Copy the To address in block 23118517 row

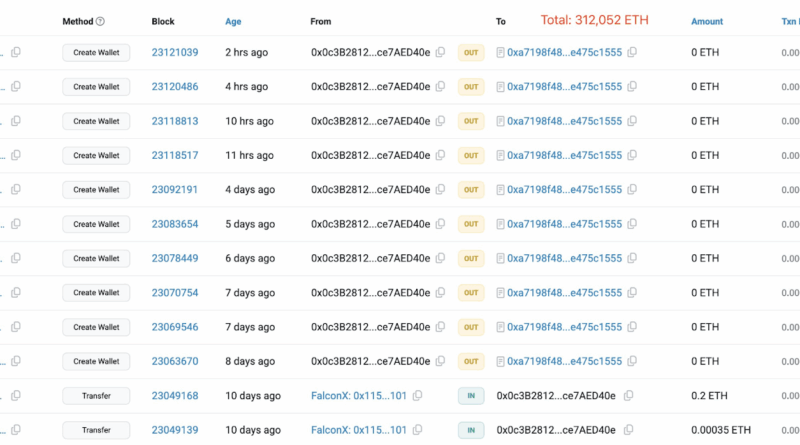coord(632,155)
